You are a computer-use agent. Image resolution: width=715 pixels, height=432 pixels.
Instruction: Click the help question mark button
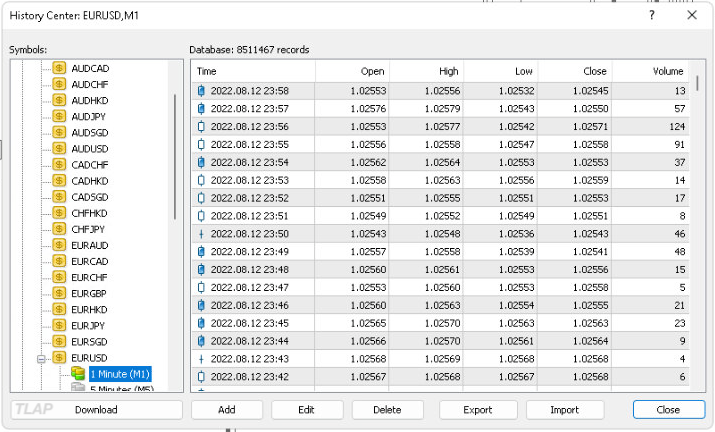tap(652, 15)
